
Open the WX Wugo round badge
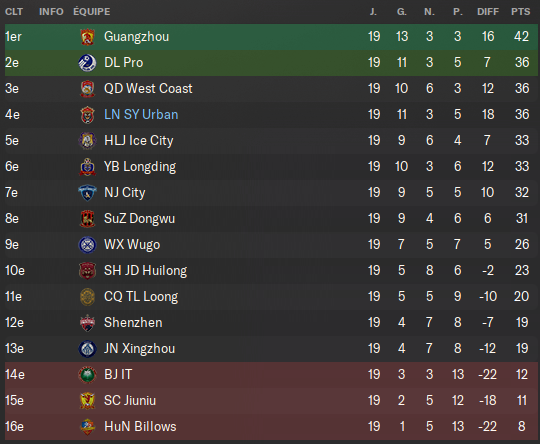click(87, 245)
